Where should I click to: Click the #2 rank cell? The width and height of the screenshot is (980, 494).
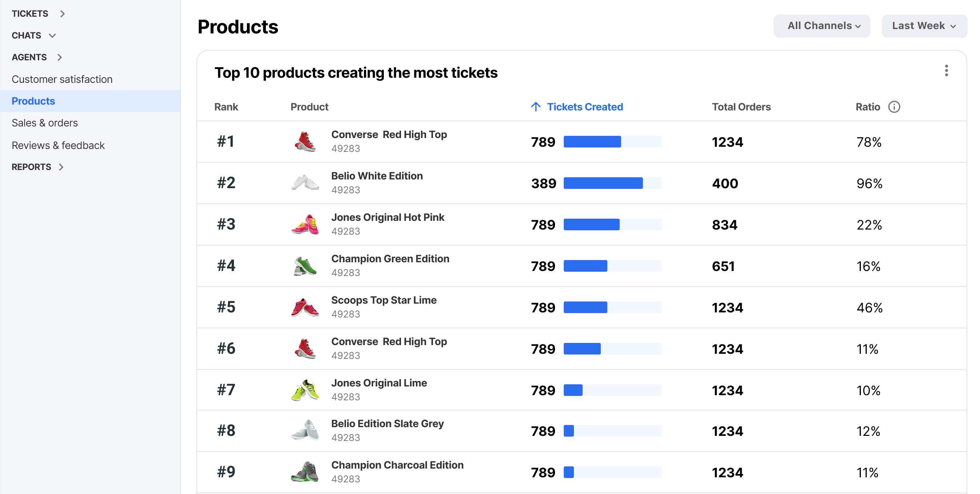(x=226, y=183)
